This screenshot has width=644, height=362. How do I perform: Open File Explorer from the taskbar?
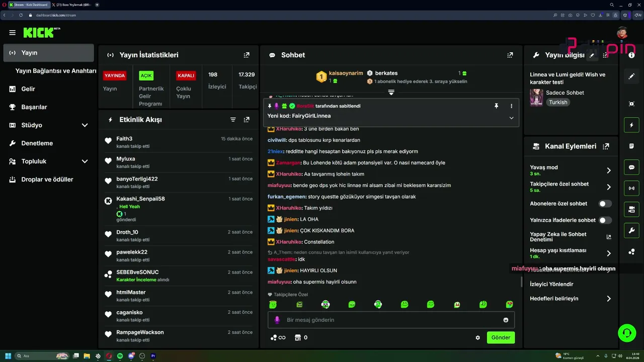coord(87,356)
